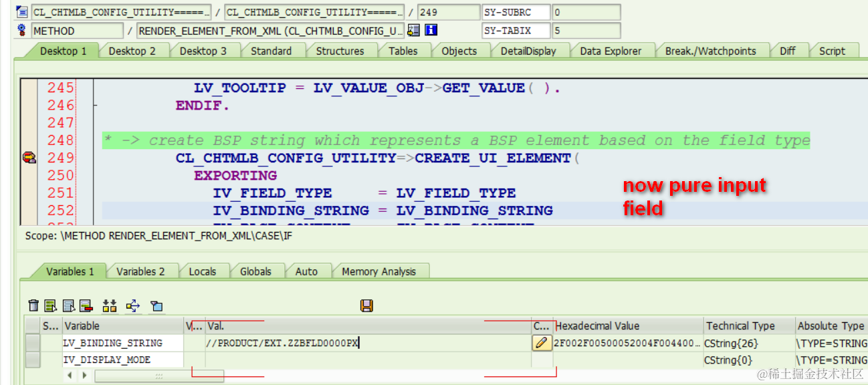Click the orange floppy-disk save icon
The height and width of the screenshot is (385, 868).
[x=366, y=305]
